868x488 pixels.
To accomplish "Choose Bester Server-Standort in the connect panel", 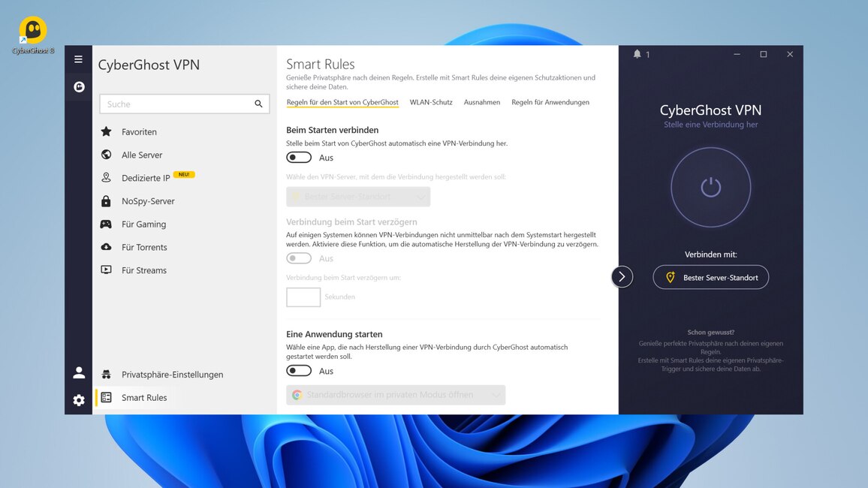I will [710, 277].
